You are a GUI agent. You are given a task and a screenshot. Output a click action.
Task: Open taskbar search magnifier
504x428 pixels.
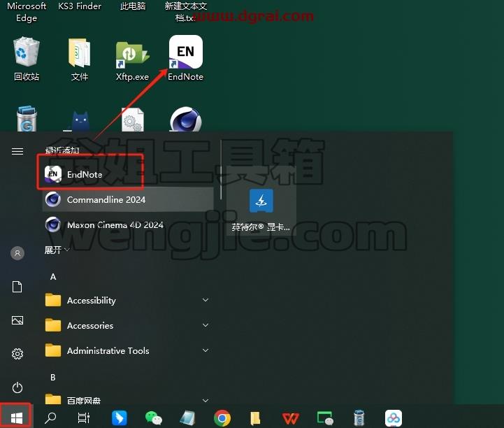(50, 418)
